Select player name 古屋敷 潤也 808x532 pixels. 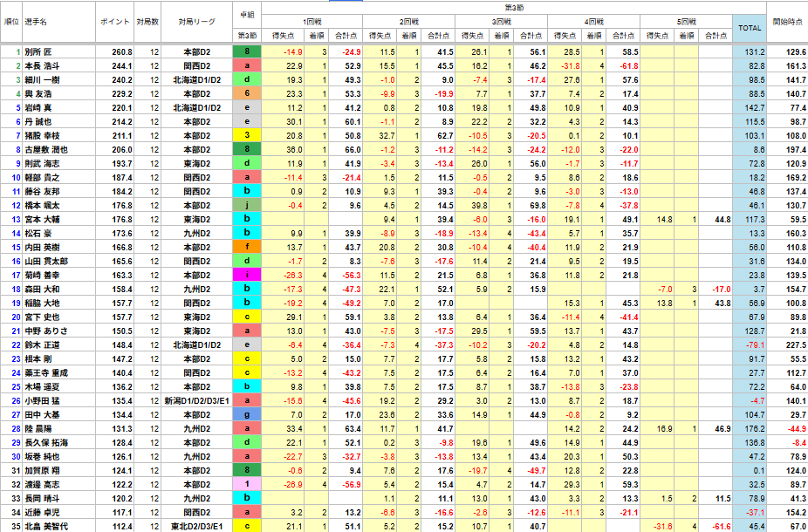(46, 149)
